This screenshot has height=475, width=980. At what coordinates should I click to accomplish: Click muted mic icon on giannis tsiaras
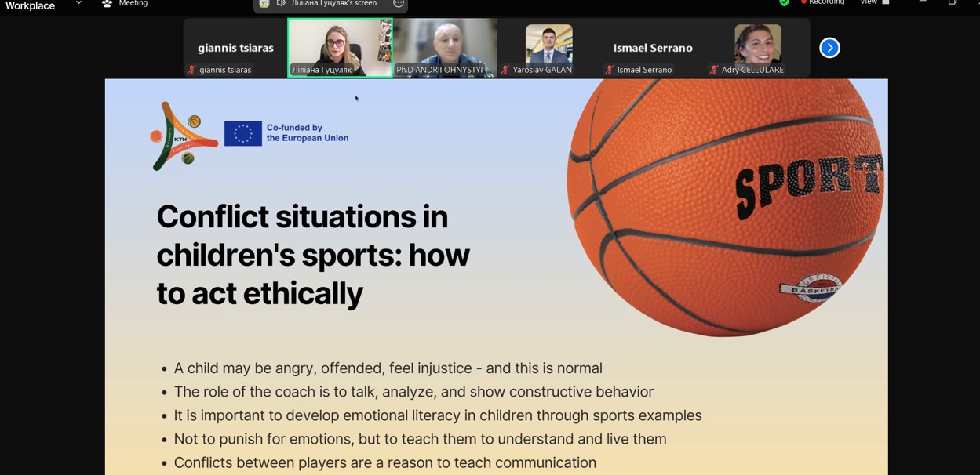191,70
